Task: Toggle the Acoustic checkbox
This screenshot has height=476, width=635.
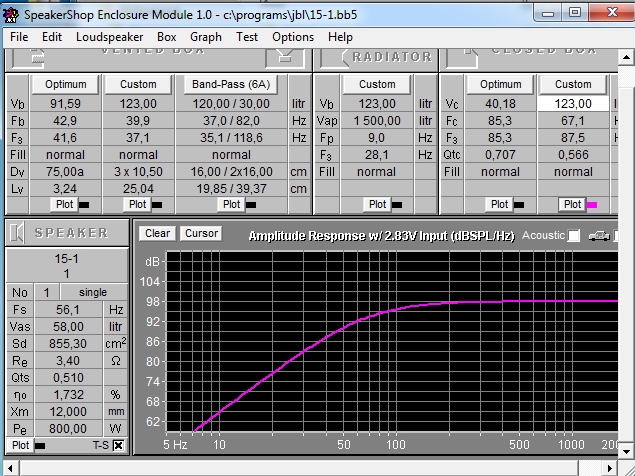Action: tap(573, 236)
